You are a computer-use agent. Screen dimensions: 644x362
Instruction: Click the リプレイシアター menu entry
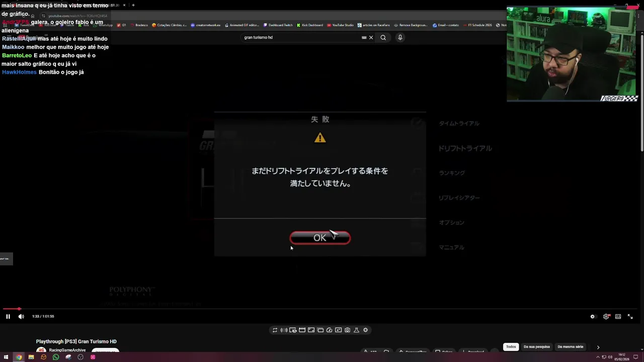point(459,198)
